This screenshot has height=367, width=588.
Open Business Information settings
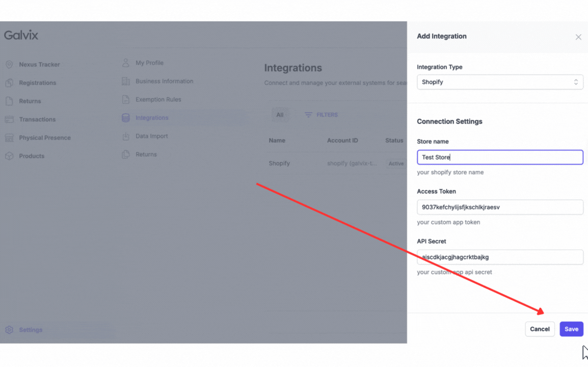tap(164, 81)
